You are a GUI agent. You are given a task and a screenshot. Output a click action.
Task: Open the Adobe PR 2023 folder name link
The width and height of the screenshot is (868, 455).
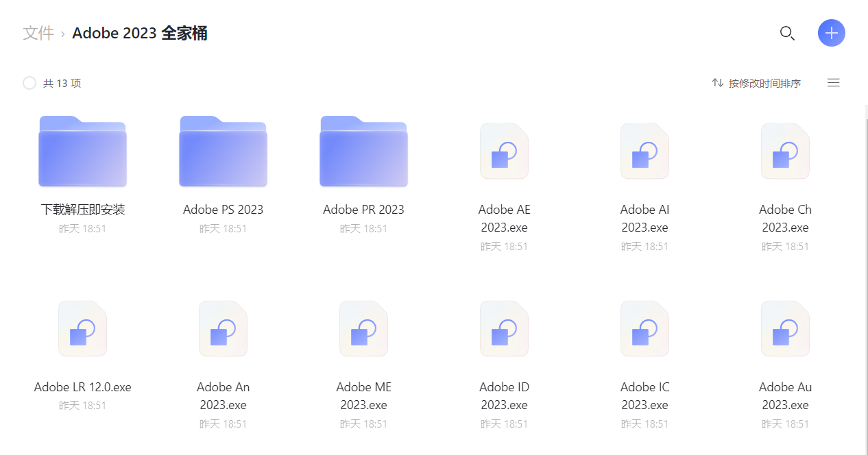tap(363, 210)
